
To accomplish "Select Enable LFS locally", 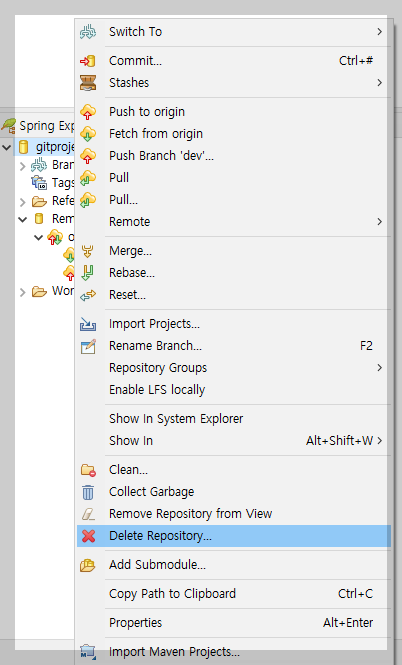I will 233,390.
